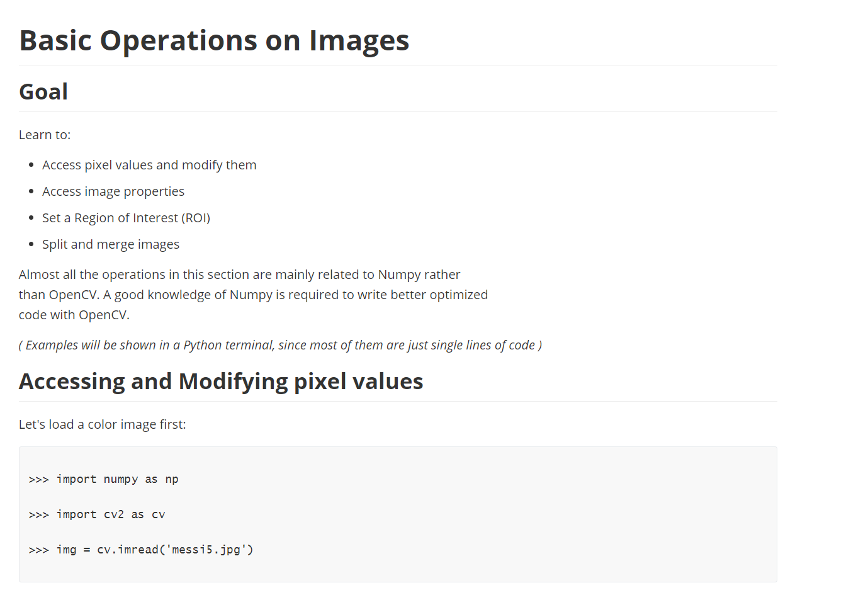868x595 pixels.
Task: Click the paragraph line mentioning Numpy rather
Action: click(x=239, y=275)
